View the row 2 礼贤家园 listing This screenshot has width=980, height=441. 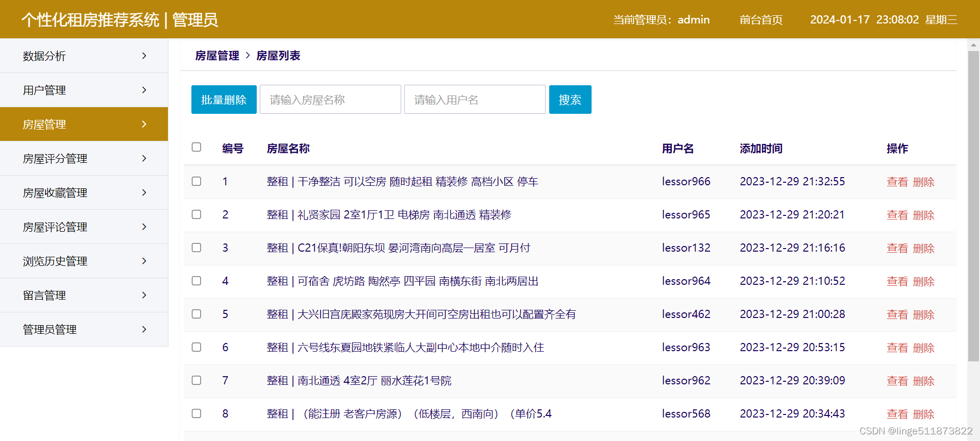897,215
